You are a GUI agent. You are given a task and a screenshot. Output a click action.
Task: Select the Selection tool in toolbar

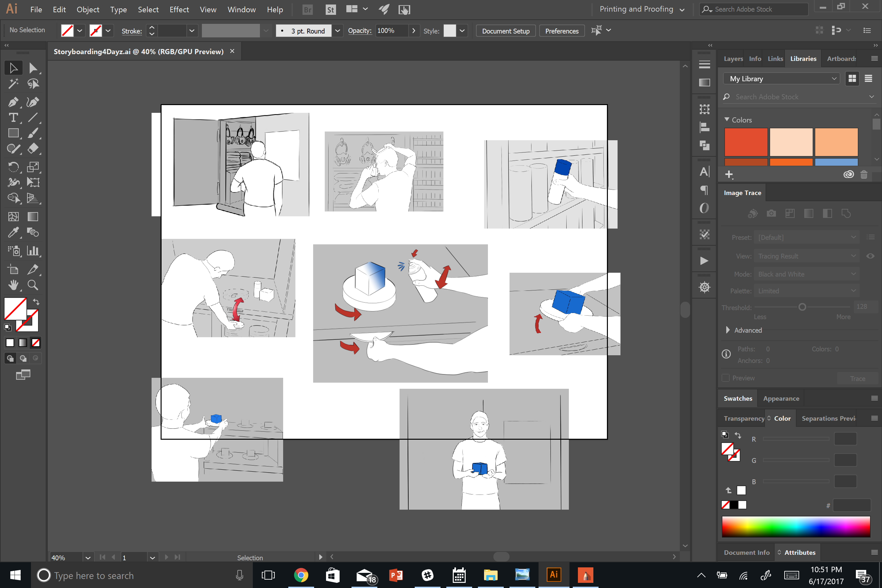[x=13, y=68]
